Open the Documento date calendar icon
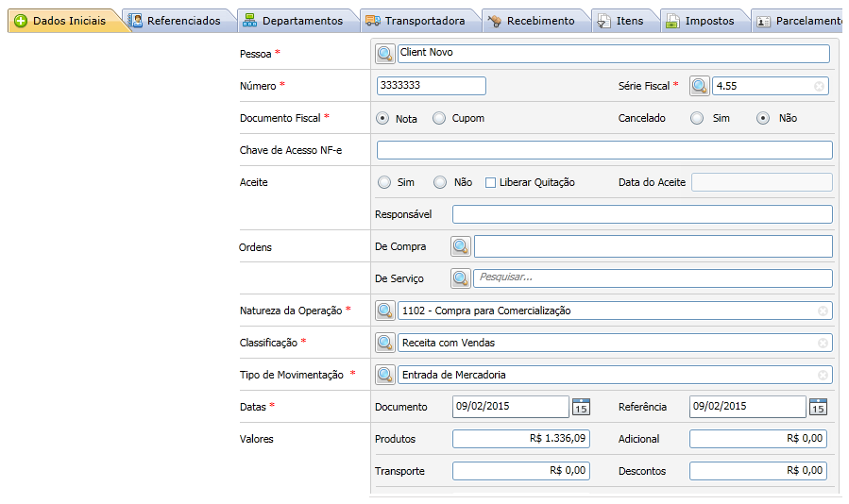This screenshot has height=504, width=849. tap(581, 407)
